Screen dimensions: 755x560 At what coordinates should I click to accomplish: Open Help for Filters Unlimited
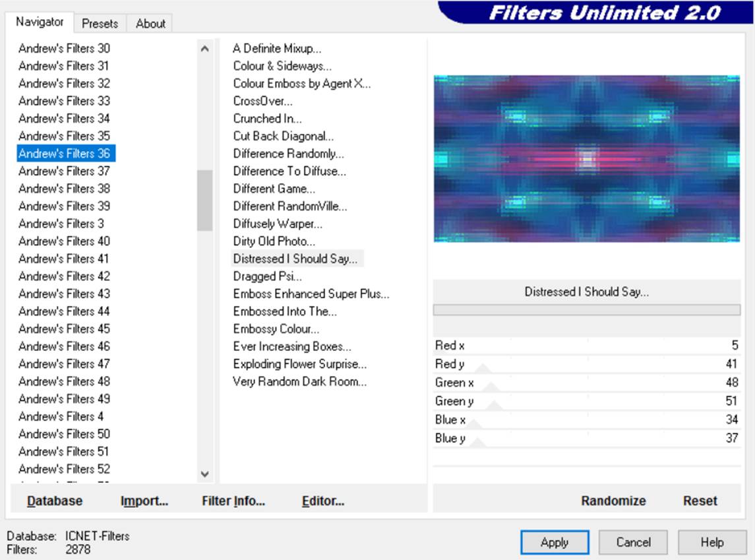click(711, 542)
